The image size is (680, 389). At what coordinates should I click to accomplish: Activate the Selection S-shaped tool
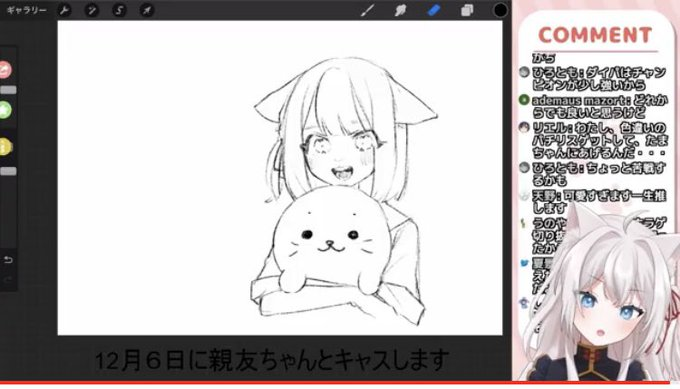pyautogui.click(x=119, y=10)
